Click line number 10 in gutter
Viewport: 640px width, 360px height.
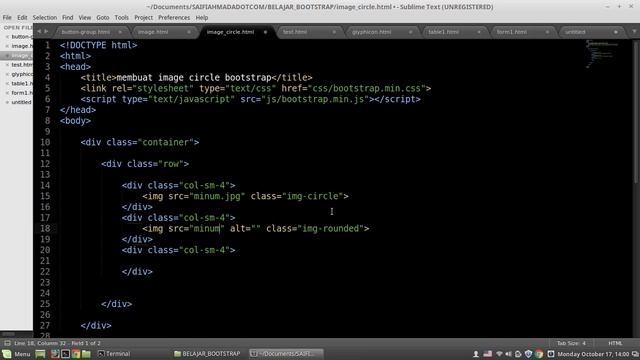click(x=45, y=142)
